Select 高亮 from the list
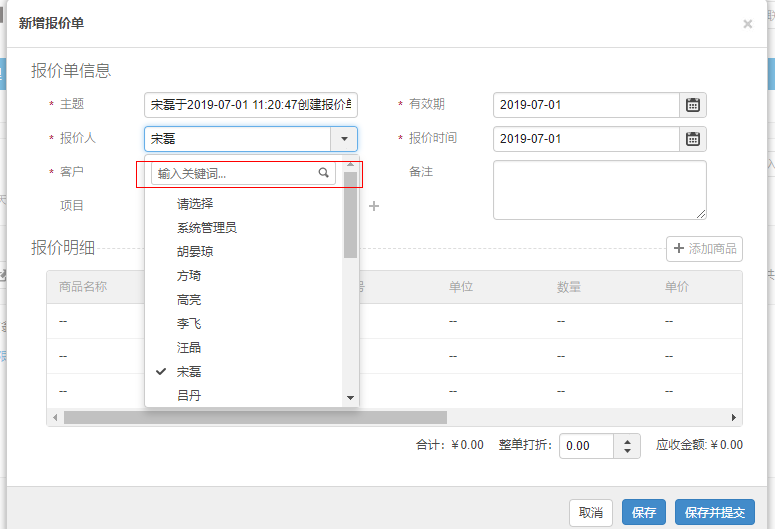This screenshot has height=529, width=775. point(188,300)
